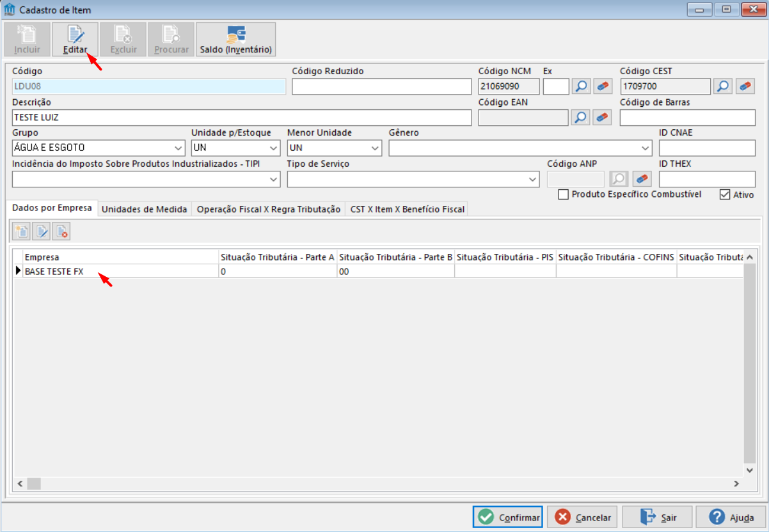Open CST X Item X Benefício Fiscal tab
This screenshot has width=769, height=532.
point(408,209)
